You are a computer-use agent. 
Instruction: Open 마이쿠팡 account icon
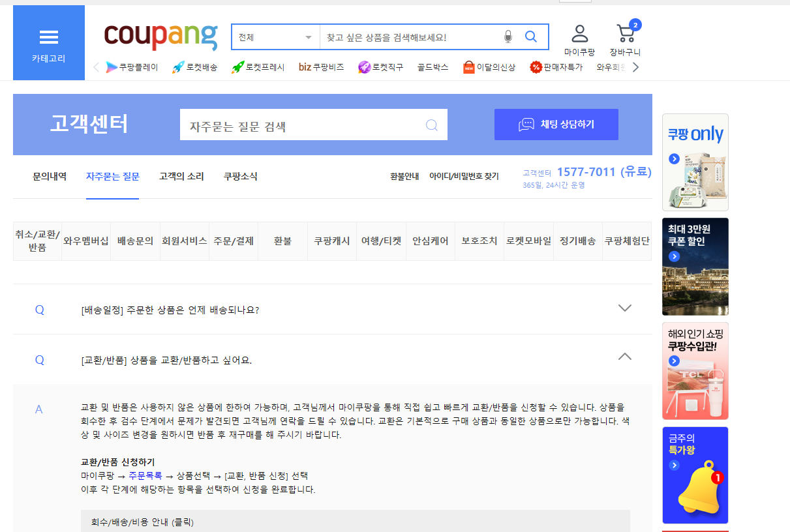pyautogui.click(x=579, y=40)
